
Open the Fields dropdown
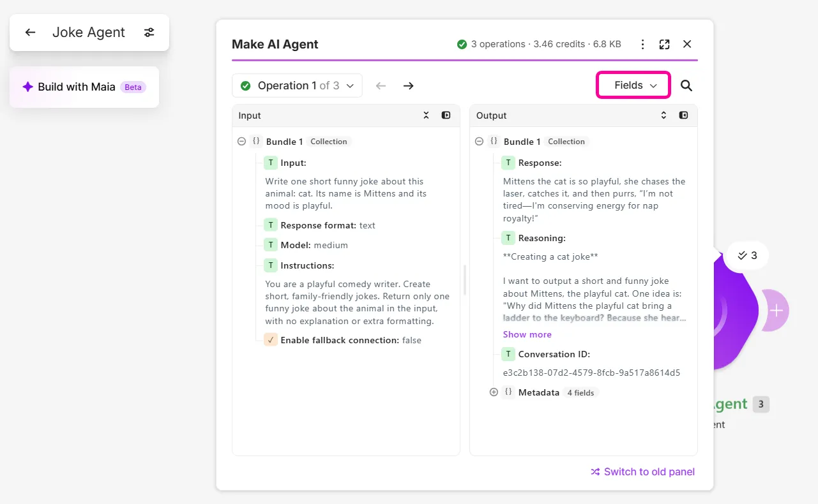coord(633,85)
